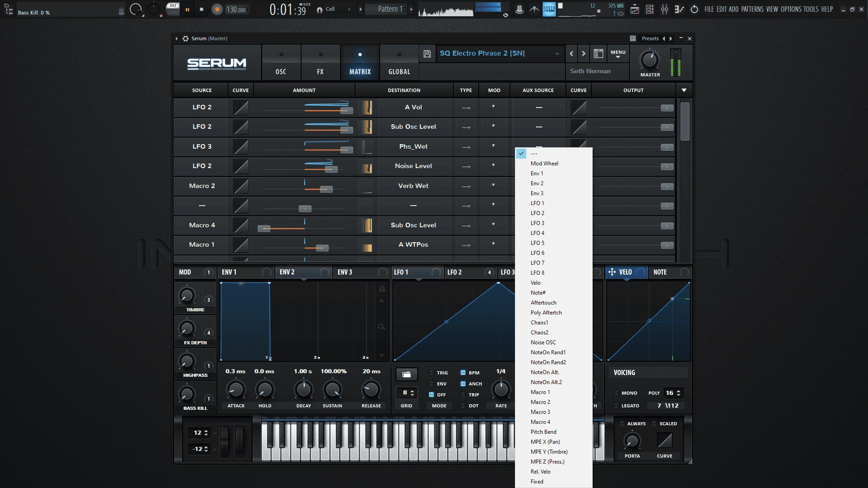Screen dimensions: 868x488
Task: Click the Presets button in plugin title bar
Action: pyautogui.click(x=650, y=38)
